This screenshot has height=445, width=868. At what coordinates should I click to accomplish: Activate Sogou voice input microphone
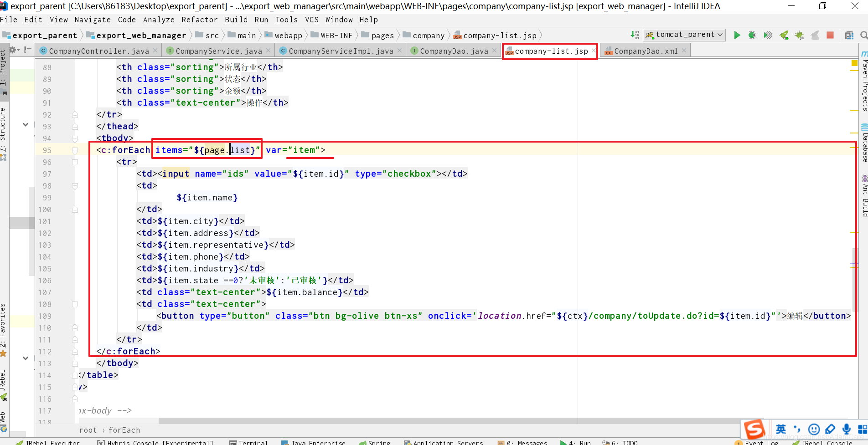847,429
